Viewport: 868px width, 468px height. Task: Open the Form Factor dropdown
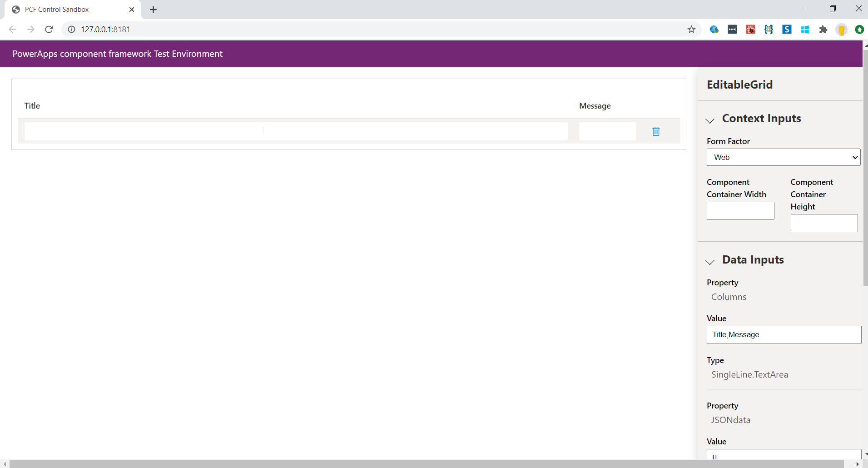pos(784,157)
